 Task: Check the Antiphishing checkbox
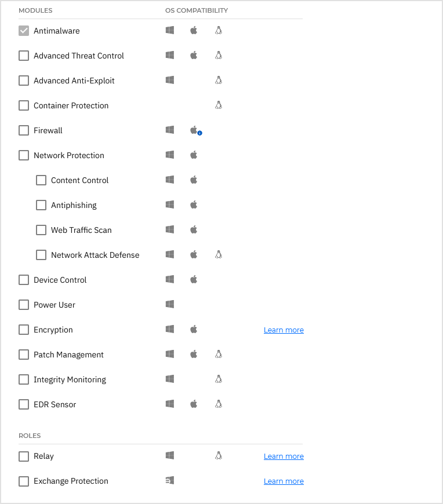(41, 204)
